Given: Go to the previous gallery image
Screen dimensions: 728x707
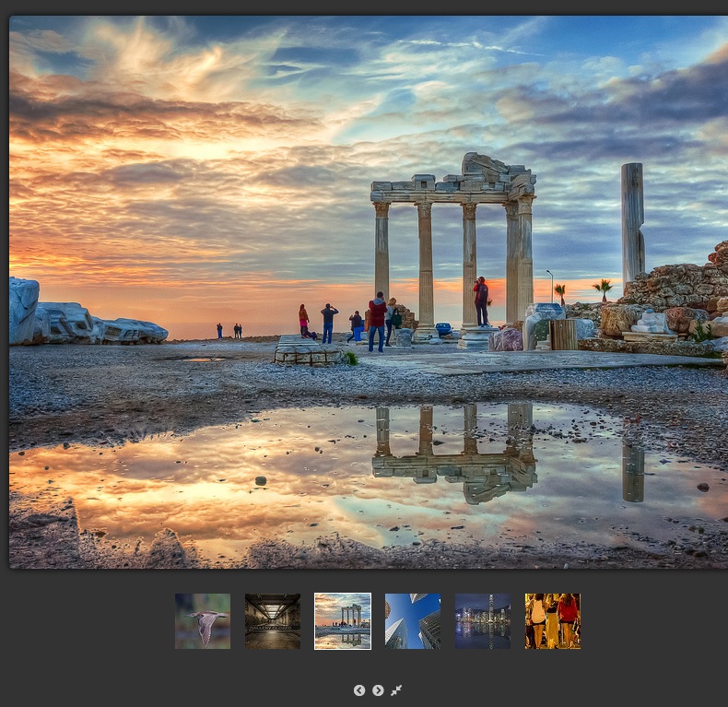Looking at the screenshot, I should click(x=359, y=690).
